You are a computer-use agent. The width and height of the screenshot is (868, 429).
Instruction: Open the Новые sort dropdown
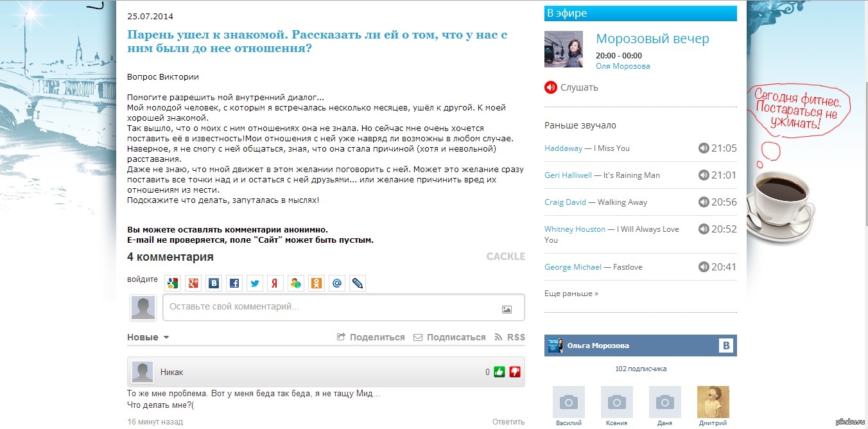pyautogui.click(x=148, y=337)
